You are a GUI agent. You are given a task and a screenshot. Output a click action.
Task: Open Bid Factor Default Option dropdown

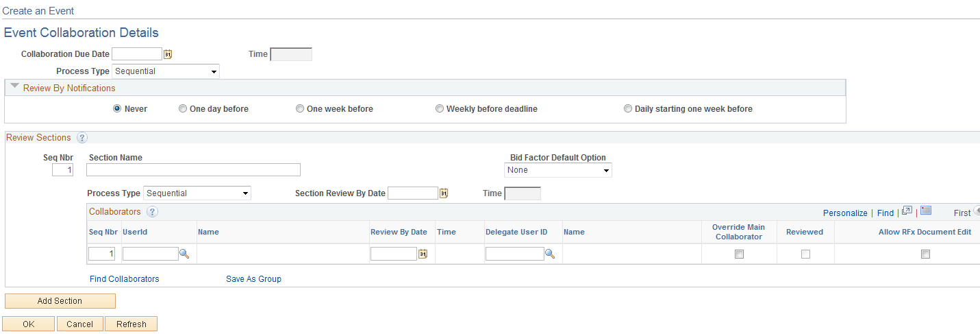pyautogui.click(x=558, y=170)
